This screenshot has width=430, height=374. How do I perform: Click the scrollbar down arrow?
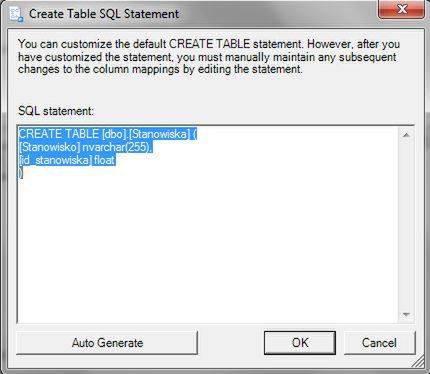click(406, 315)
